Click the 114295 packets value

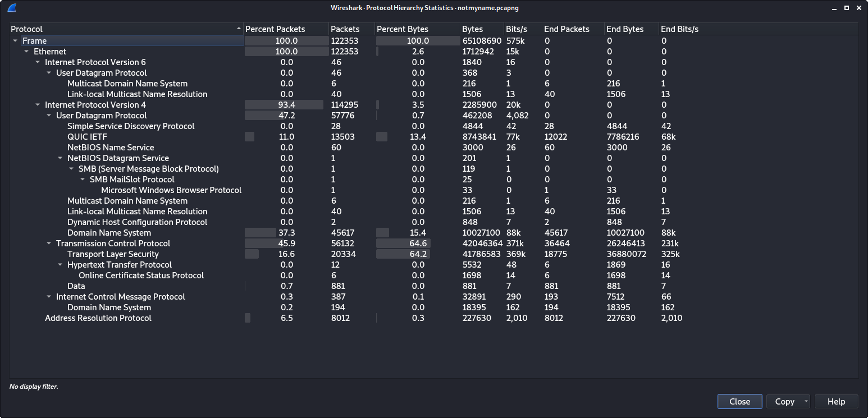point(345,105)
